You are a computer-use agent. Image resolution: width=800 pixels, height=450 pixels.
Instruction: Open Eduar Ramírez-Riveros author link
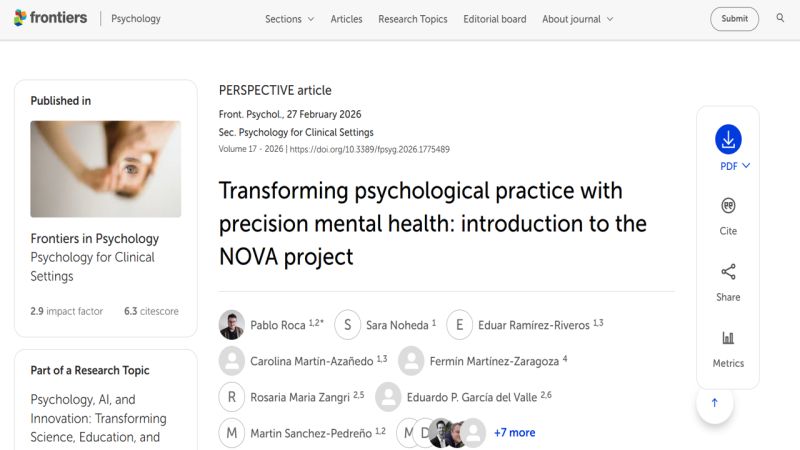click(534, 325)
